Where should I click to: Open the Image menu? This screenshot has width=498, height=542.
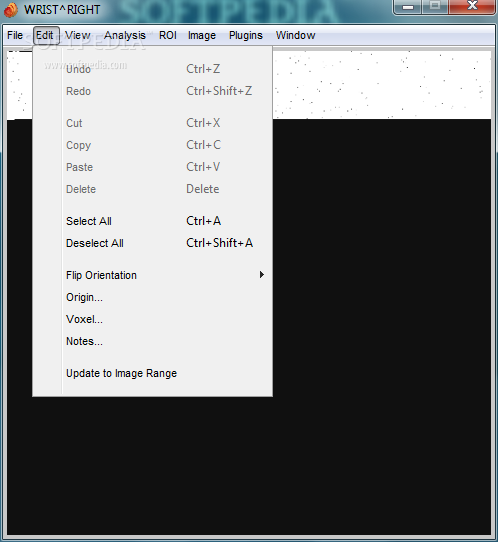click(x=202, y=35)
